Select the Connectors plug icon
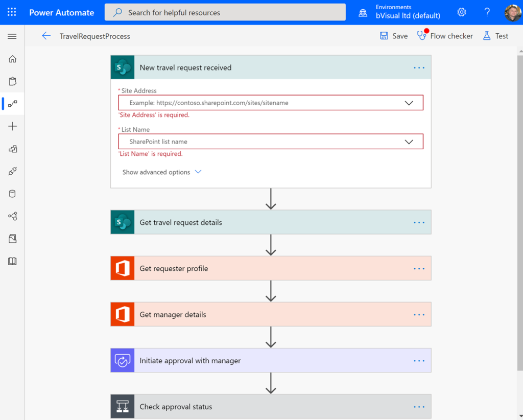Image resolution: width=523 pixels, height=420 pixels. click(12, 171)
